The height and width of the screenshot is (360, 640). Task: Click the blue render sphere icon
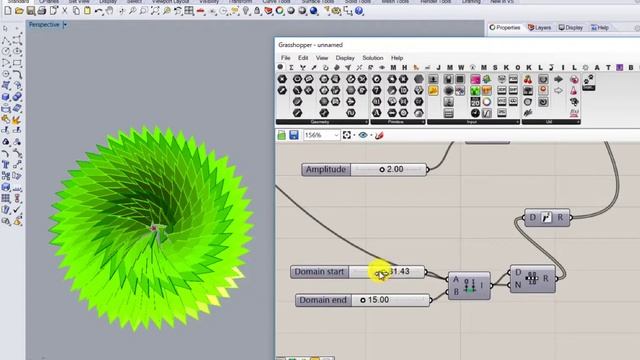pos(313,11)
